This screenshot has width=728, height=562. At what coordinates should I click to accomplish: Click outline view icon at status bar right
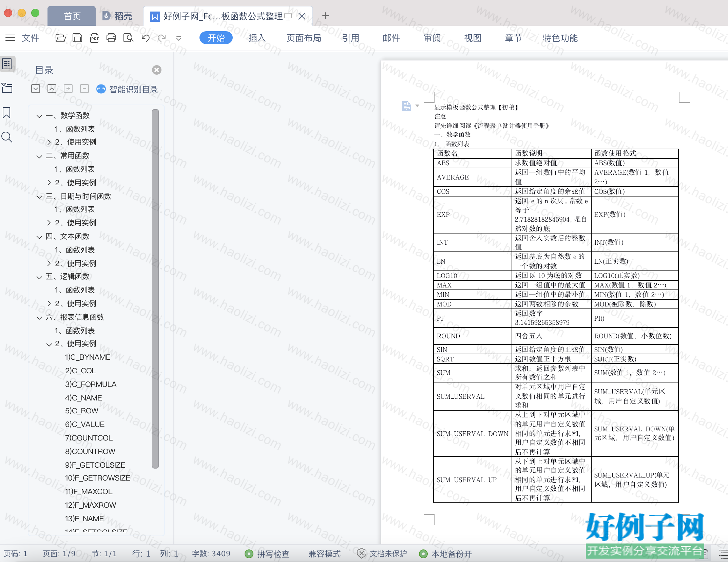(x=724, y=554)
